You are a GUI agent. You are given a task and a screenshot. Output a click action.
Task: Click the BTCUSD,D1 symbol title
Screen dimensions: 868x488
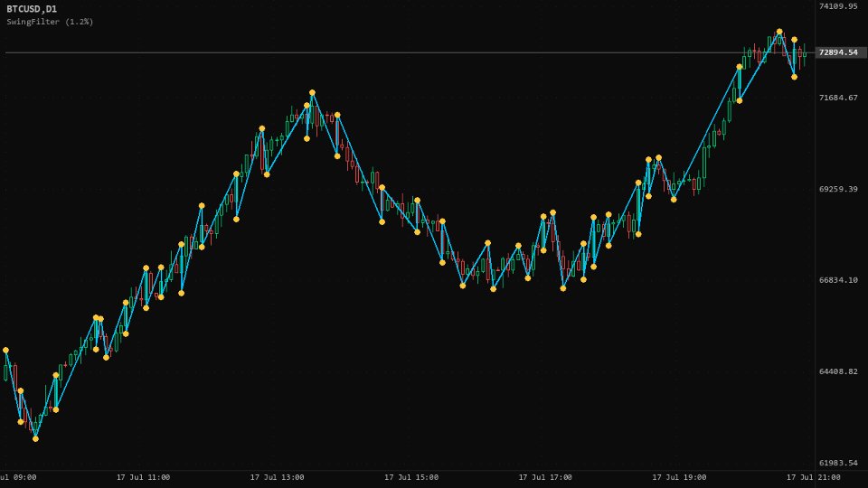(x=32, y=9)
